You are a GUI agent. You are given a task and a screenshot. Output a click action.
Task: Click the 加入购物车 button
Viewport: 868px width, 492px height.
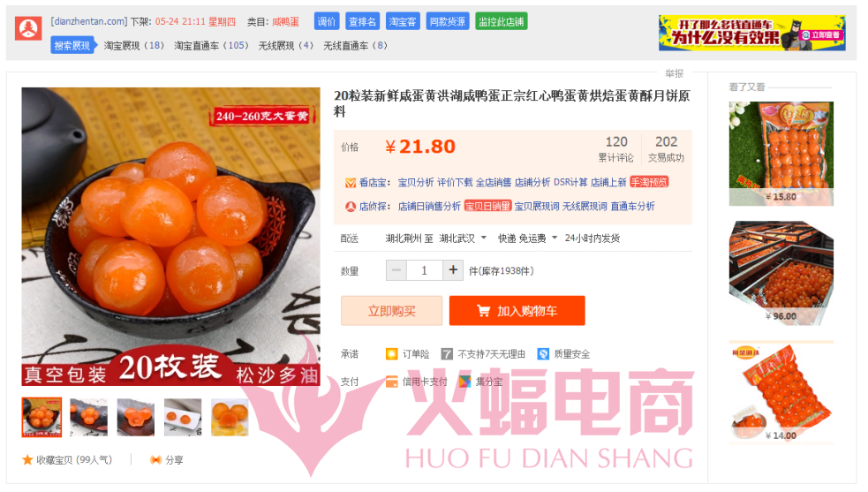(x=517, y=311)
